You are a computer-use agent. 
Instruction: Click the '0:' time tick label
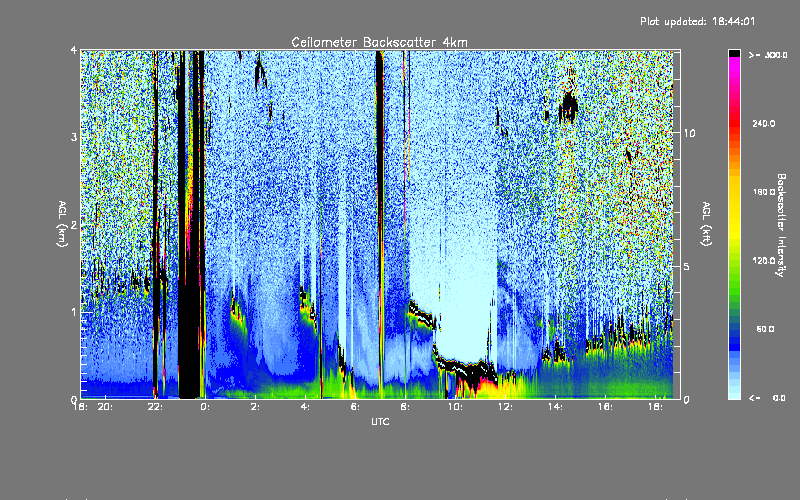click(205, 407)
